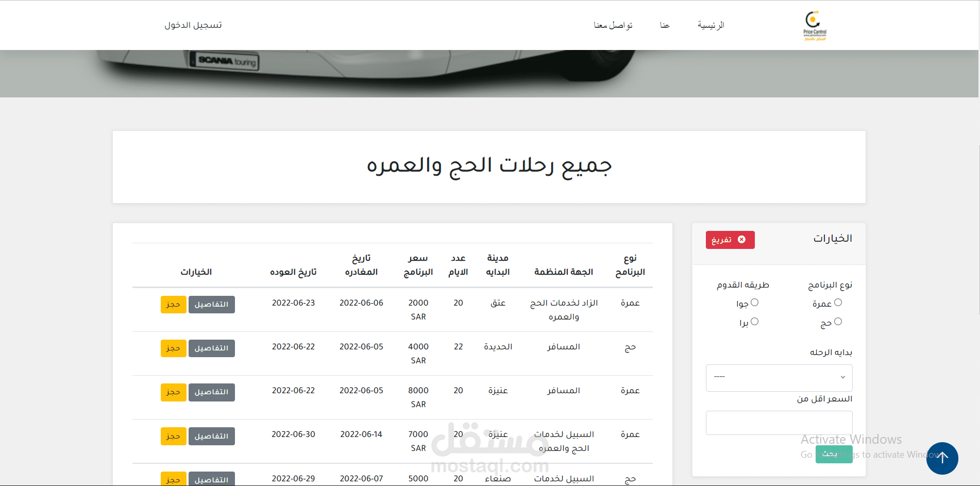The width and height of the screenshot is (980, 486).
Task: Click the تاريخ المغادره column header
Action: 361,265
